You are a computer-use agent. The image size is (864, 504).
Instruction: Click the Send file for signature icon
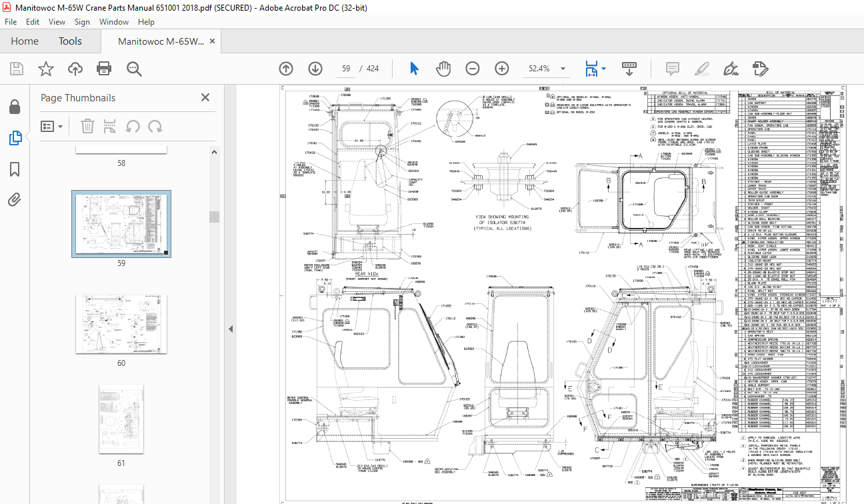760,69
